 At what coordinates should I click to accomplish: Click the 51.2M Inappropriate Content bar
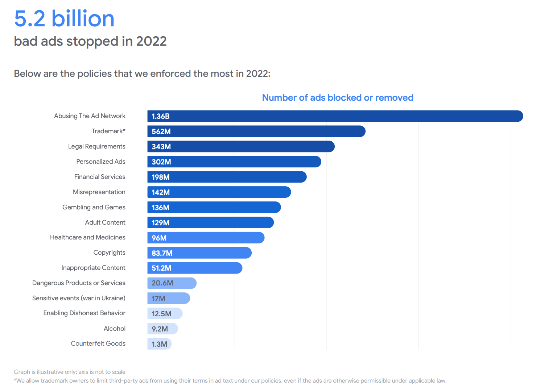click(195, 268)
